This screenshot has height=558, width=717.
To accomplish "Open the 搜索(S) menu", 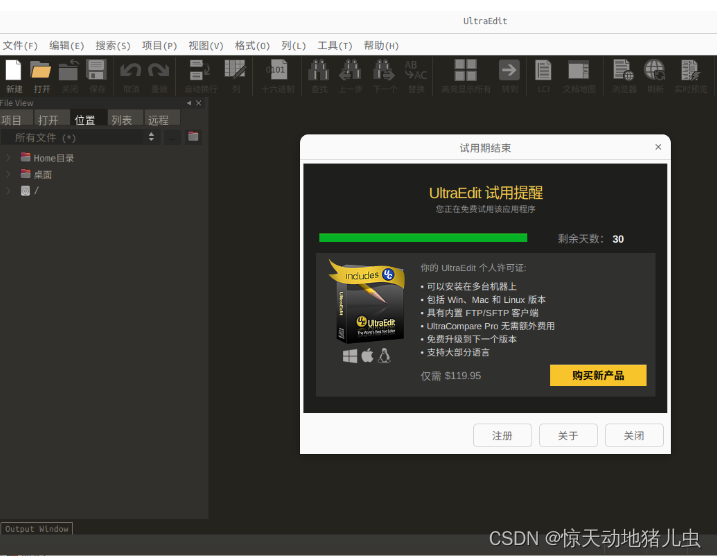I will tap(113, 46).
